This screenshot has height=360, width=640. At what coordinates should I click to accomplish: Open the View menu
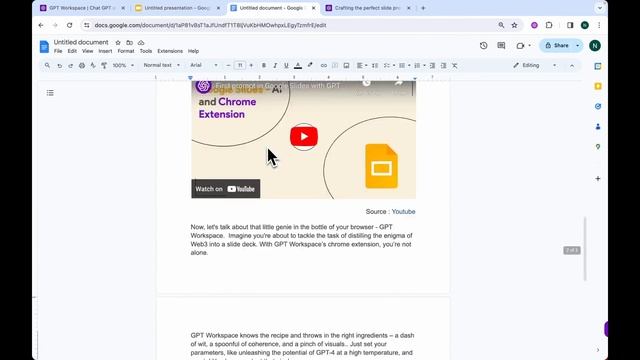point(87,51)
